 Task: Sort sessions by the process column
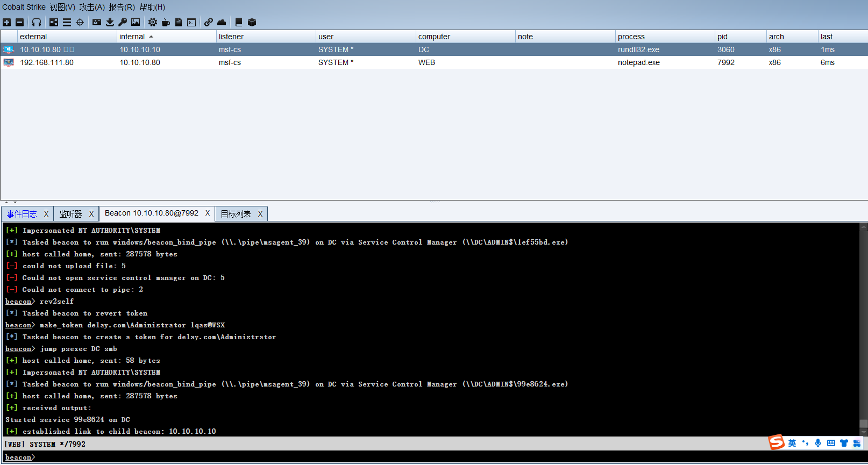pyautogui.click(x=665, y=37)
